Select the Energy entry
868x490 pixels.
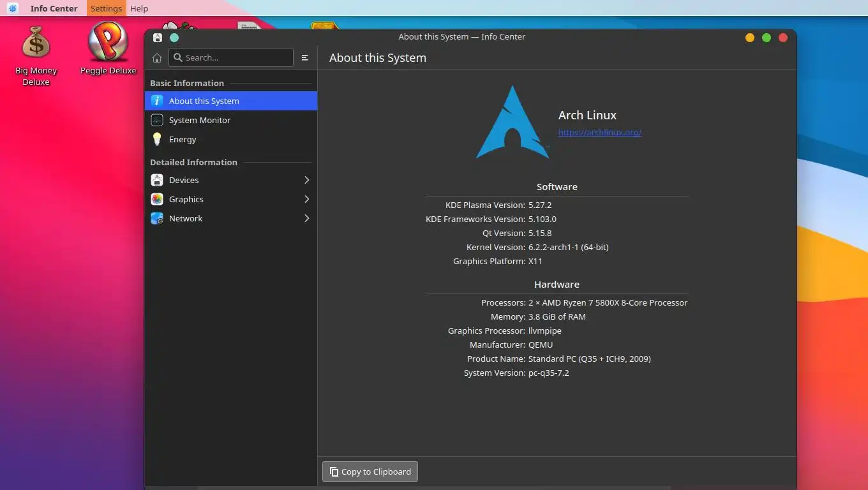(x=231, y=139)
